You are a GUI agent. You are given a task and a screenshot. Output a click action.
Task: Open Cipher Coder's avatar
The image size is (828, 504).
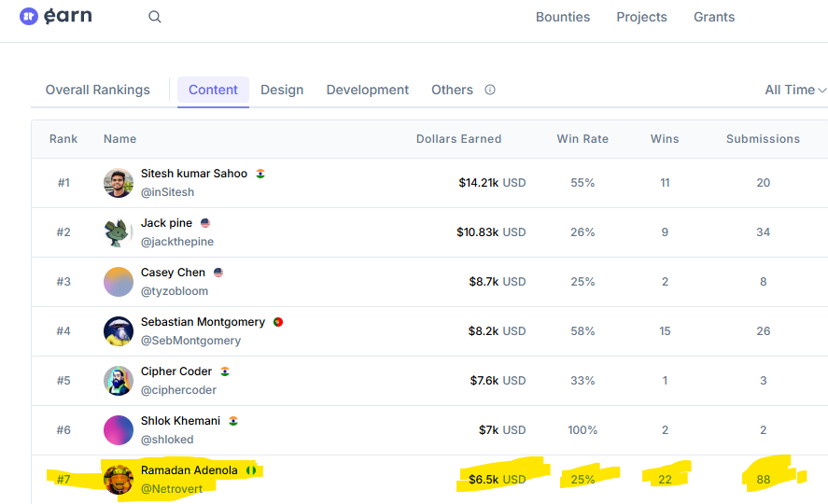click(x=119, y=381)
